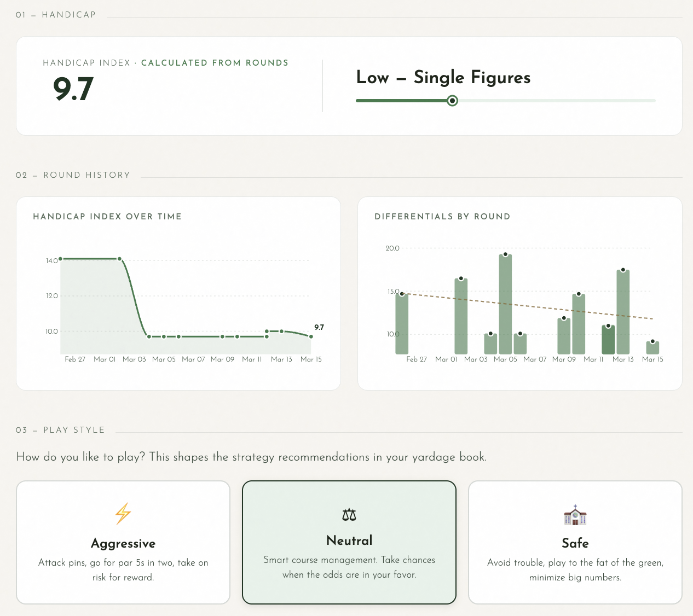This screenshot has width=693, height=616.
Task: Select the Aggressive play style
Action: [123, 542]
